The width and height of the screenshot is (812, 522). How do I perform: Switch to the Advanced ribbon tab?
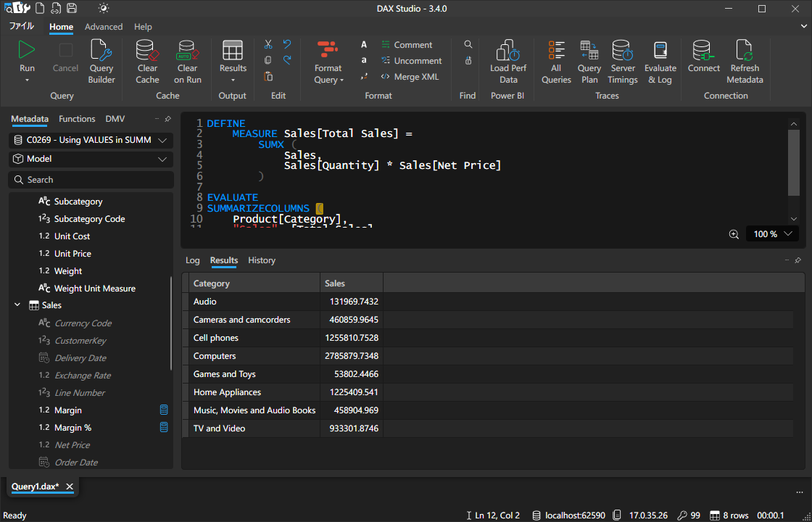[x=104, y=27]
